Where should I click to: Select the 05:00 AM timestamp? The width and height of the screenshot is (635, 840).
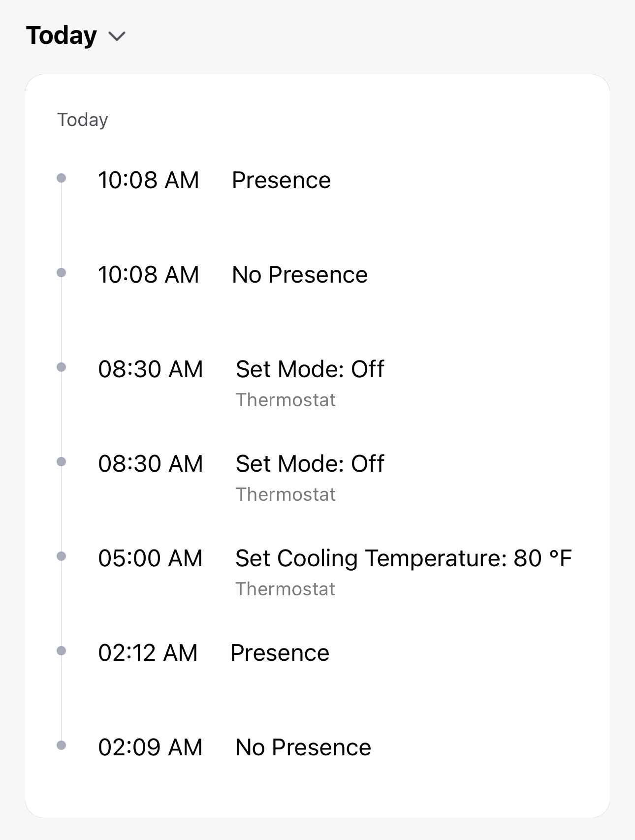click(150, 558)
